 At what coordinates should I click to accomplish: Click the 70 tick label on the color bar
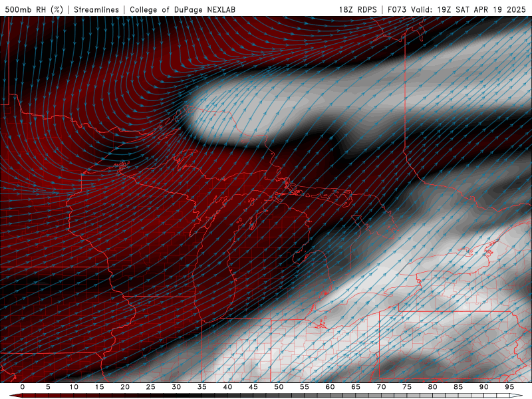pos(381,387)
